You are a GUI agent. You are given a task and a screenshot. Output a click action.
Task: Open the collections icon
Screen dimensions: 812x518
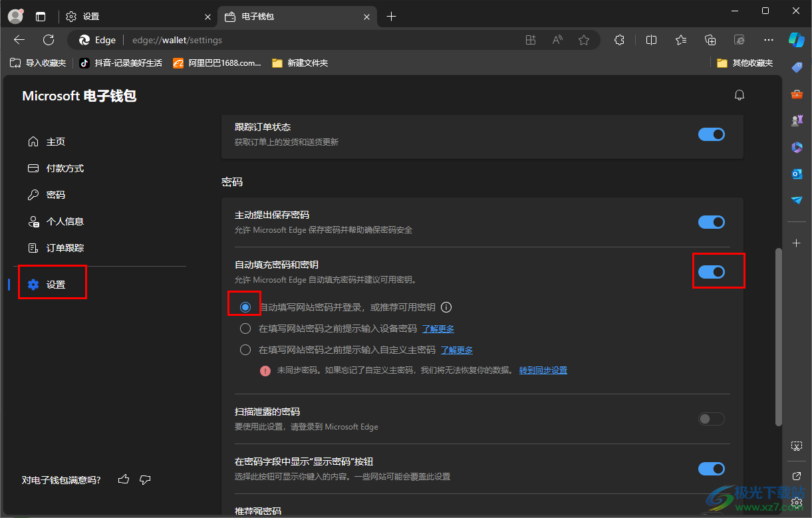[x=710, y=40]
